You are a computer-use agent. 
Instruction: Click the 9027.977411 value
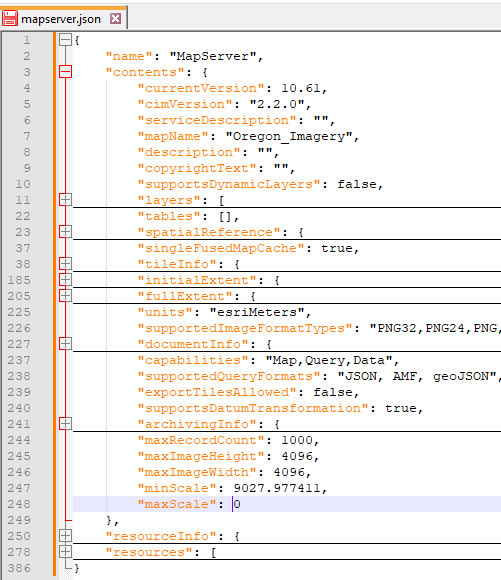pyautogui.click(x=277, y=488)
